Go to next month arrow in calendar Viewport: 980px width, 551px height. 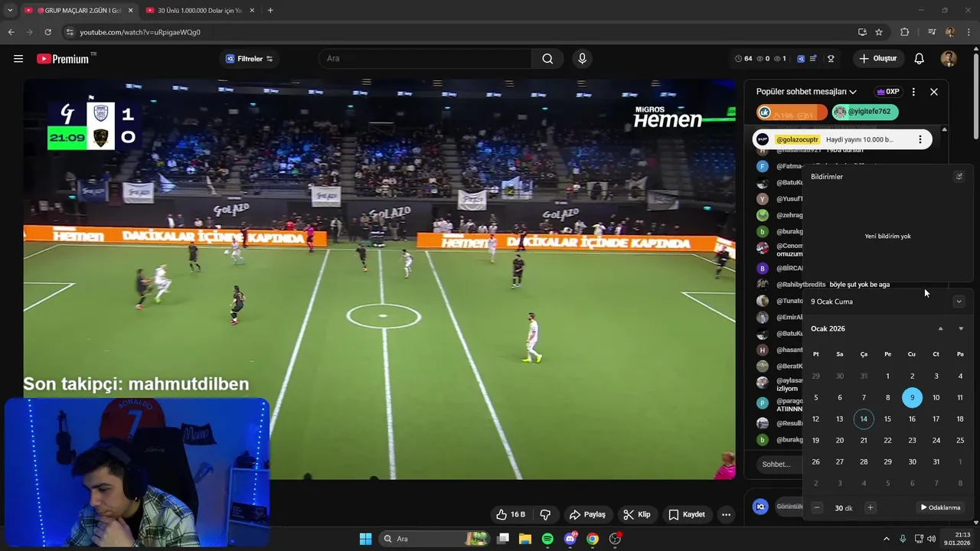click(x=961, y=329)
